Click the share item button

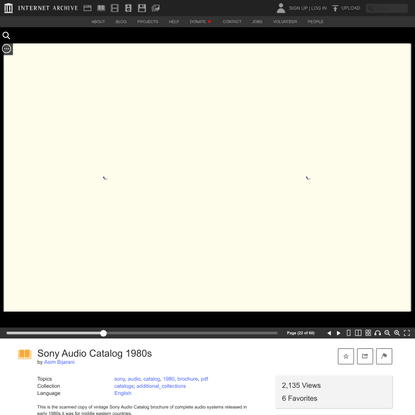tap(365, 356)
